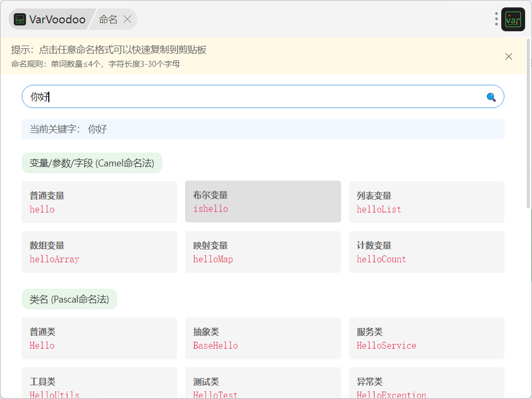This screenshot has height=399, width=532.
Task: Click the vertical scrollbar thumb
Action: (x=528, y=122)
